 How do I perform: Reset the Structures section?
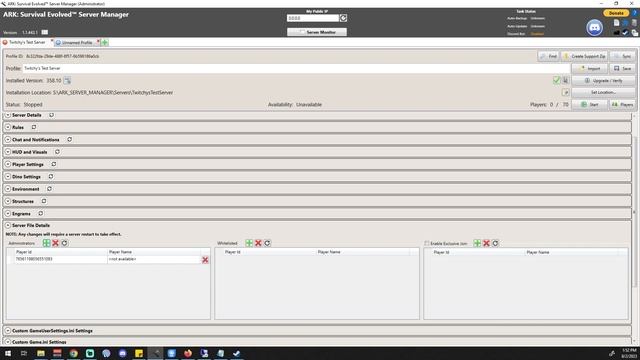pyautogui.click(x=44, y=201)
